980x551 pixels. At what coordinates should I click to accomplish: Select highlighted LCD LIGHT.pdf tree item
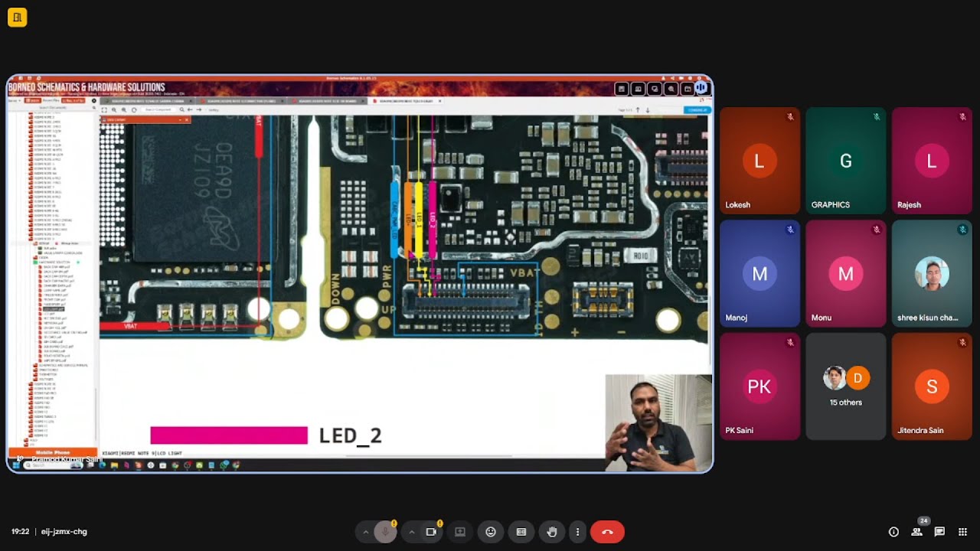54,309
